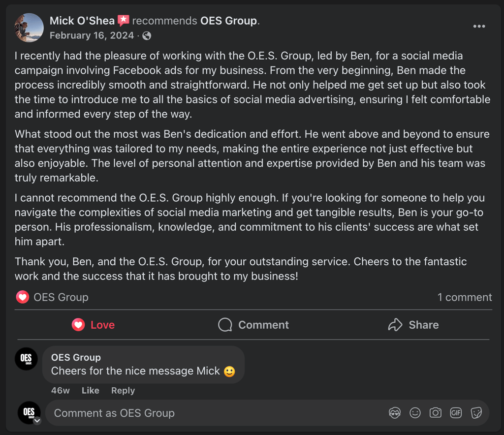This screenshot has height=435, width=504.
Task: Focus the Comment as OES Group field
Action: [212, 413]
